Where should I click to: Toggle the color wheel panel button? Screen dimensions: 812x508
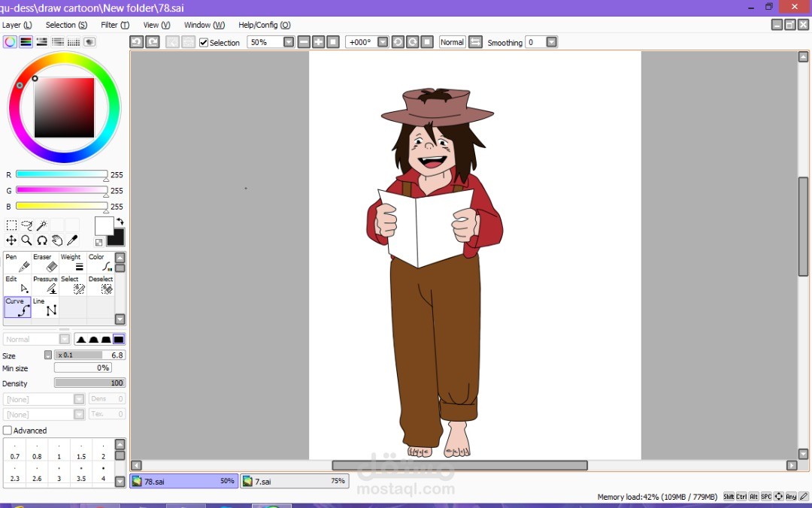click(x=10, y=42)
